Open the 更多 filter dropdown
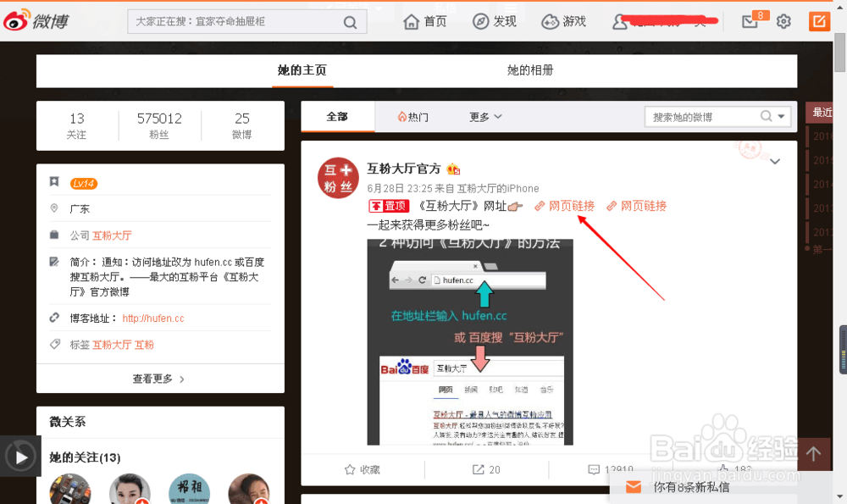Screen dimensions: 847x504 [485, 117]
